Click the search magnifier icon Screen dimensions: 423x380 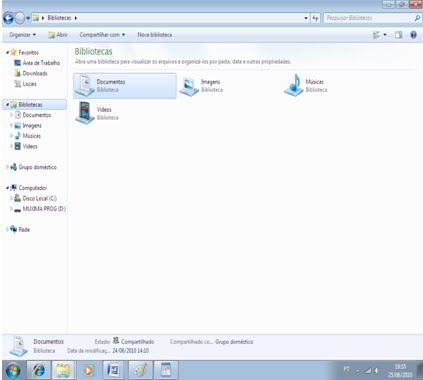[x=417, y=18]
